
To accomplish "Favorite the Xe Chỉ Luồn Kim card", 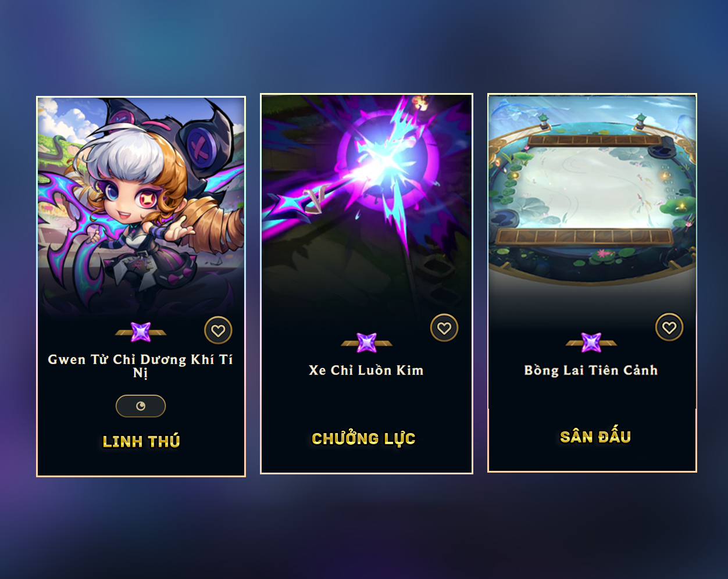I will pyautogui.click(x=444, y=328).
